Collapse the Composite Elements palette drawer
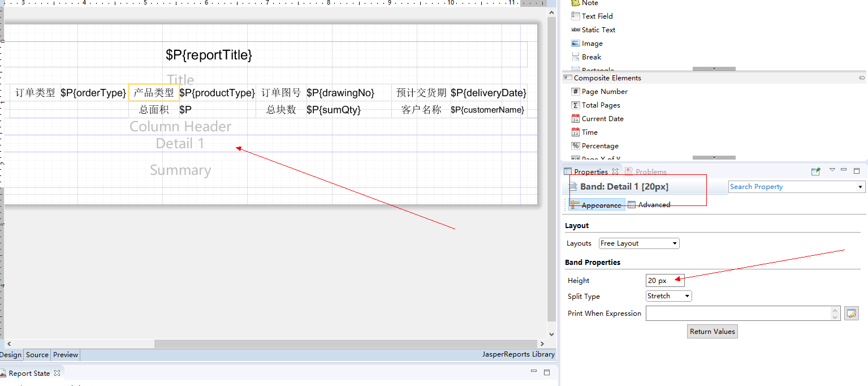The image size is (868, 386). 861,78
